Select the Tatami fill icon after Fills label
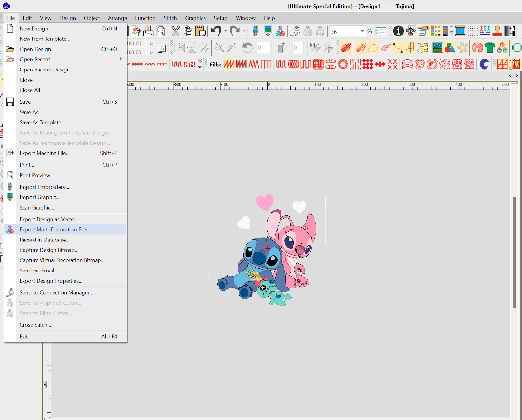This screenshot has height=420, width=522. 229,64
